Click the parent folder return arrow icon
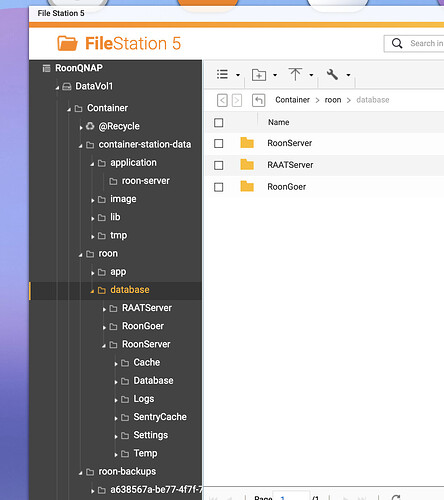The image size is (444, 500). click(259, 100)
